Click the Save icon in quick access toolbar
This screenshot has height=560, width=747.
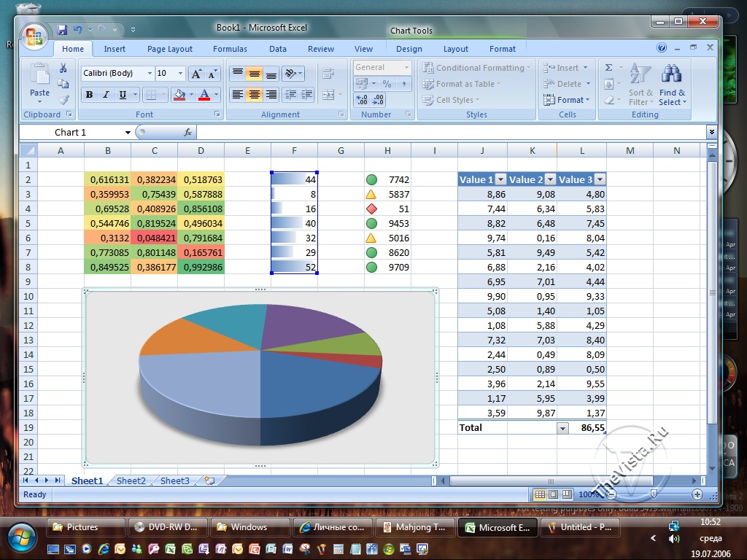[62, 30]
